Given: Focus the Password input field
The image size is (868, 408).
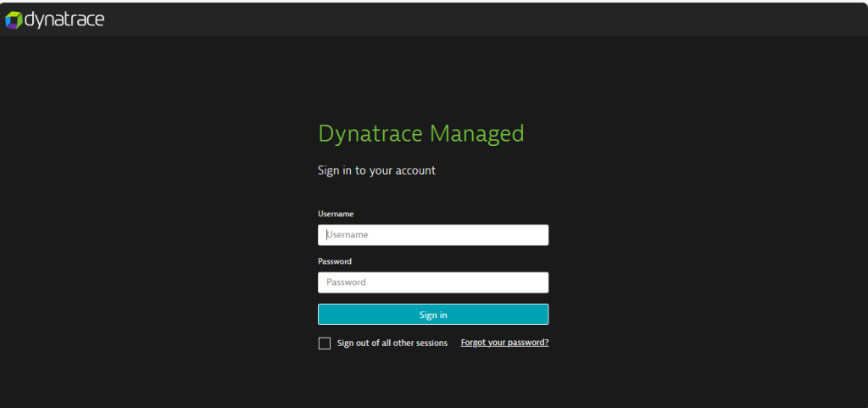Looking at the screenshot, I should 433,282.
